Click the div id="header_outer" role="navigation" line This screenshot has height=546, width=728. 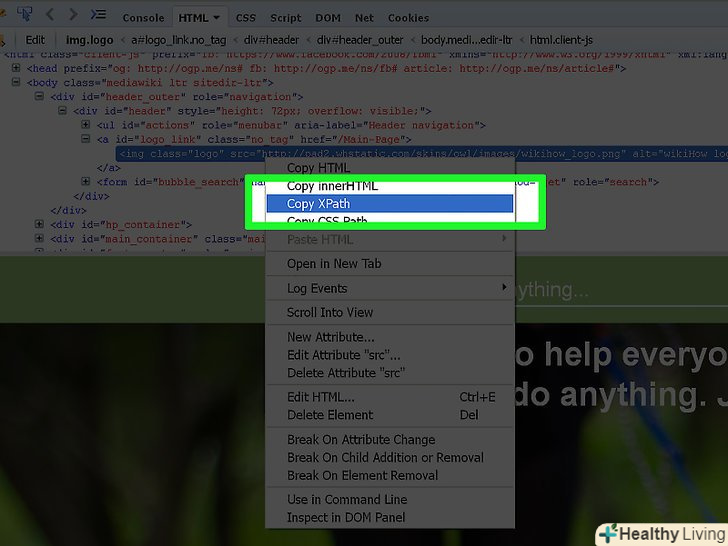177,97
